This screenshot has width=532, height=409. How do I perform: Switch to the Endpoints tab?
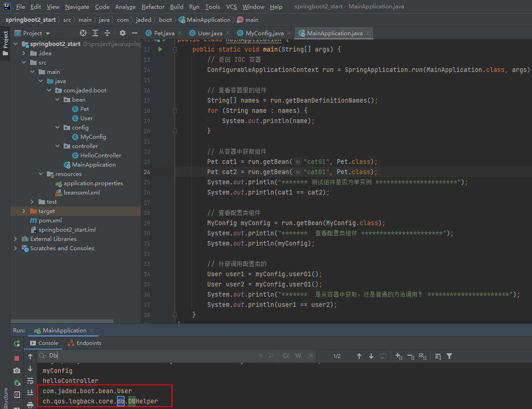(x=85, y=343)
